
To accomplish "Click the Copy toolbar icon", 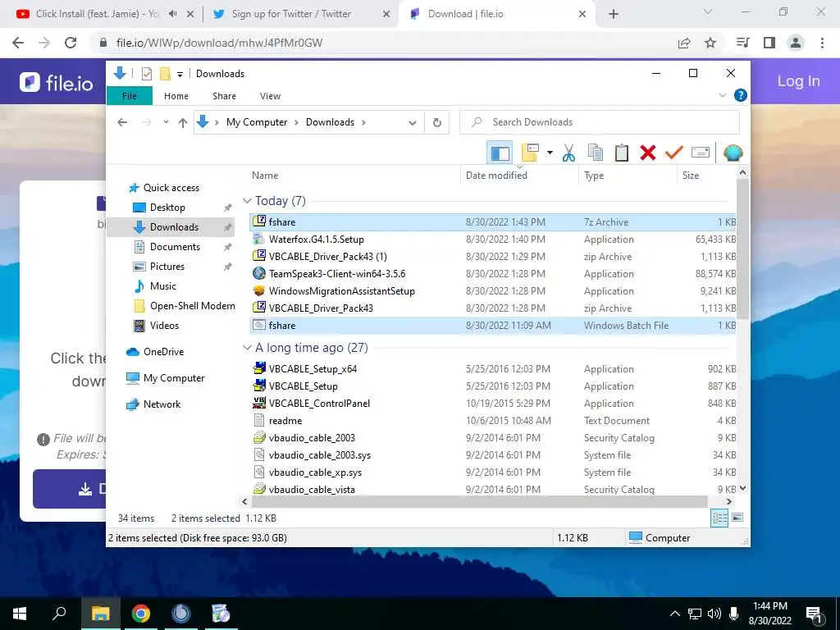I will [596, 153].
